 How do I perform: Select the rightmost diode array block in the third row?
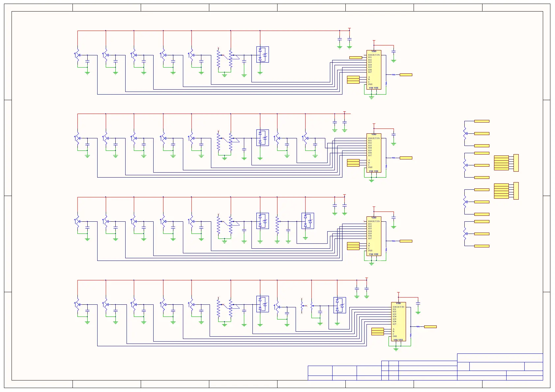click(308, 221)
